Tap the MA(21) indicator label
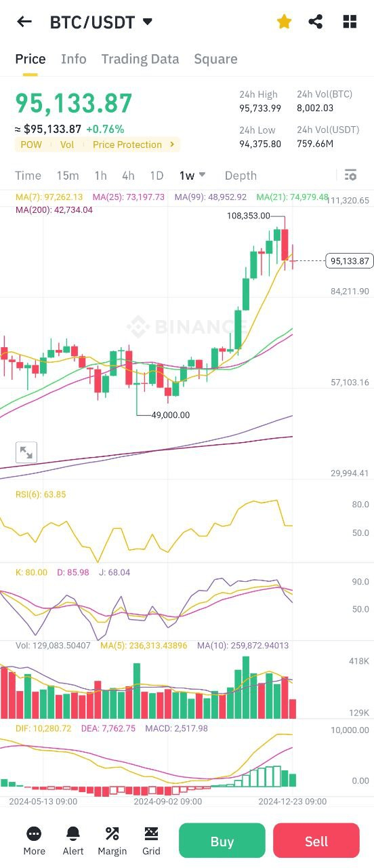 (293, 197)
